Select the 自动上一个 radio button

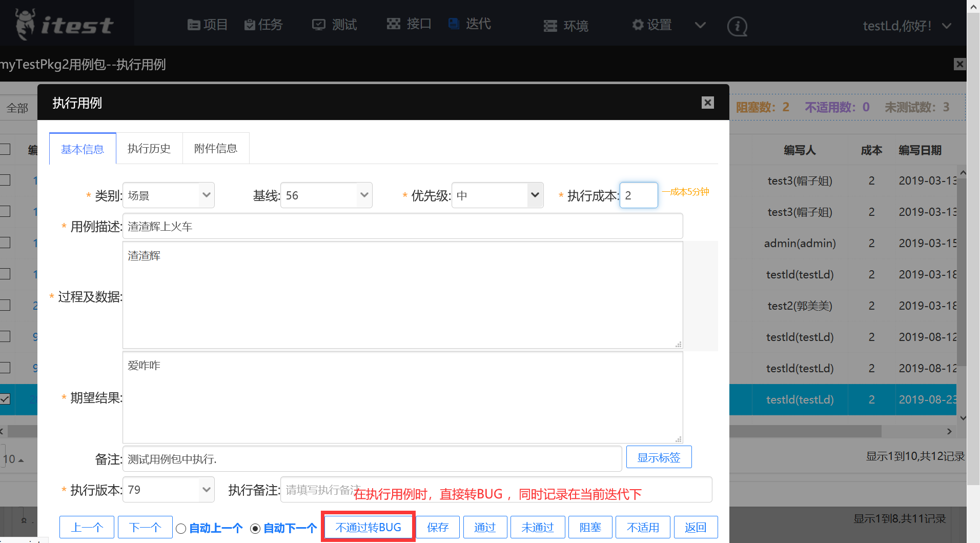[x=181, y=528]
